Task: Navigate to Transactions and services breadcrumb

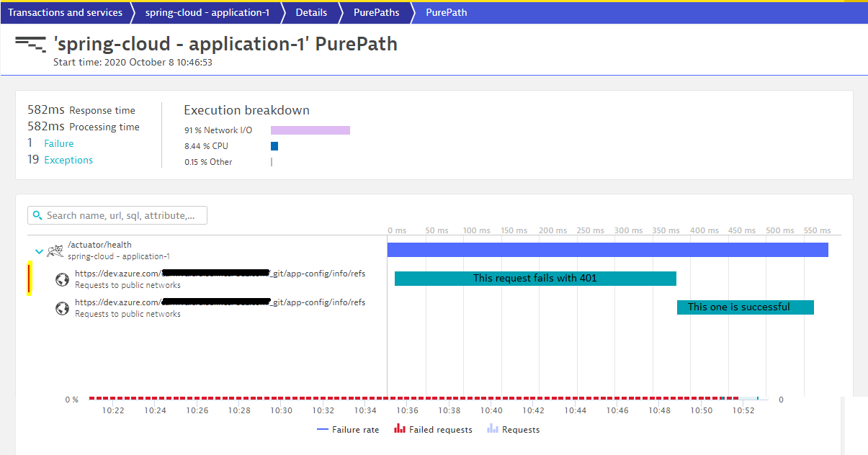Action: (65, 12)
